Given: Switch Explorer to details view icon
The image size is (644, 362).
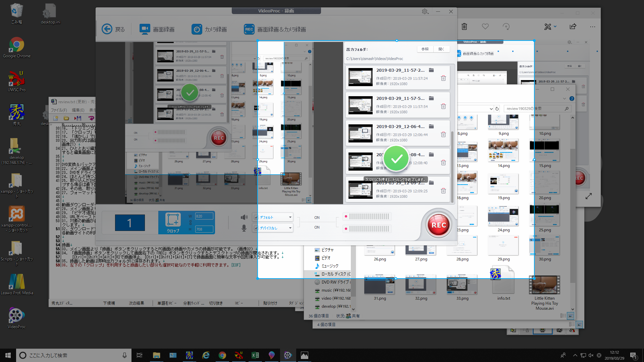Looking at the screenshot, I should click(563, 316).
